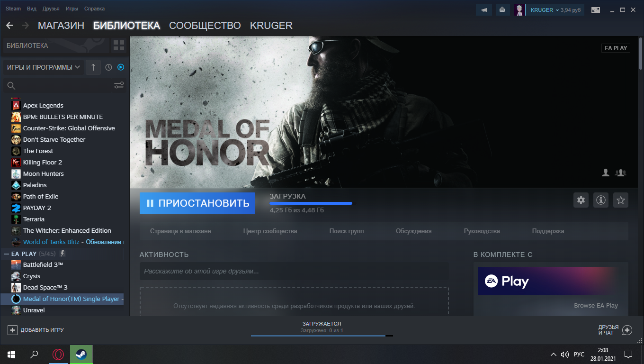Click the single friend icon on banner
644x364 pixels.
coord(606,173)
